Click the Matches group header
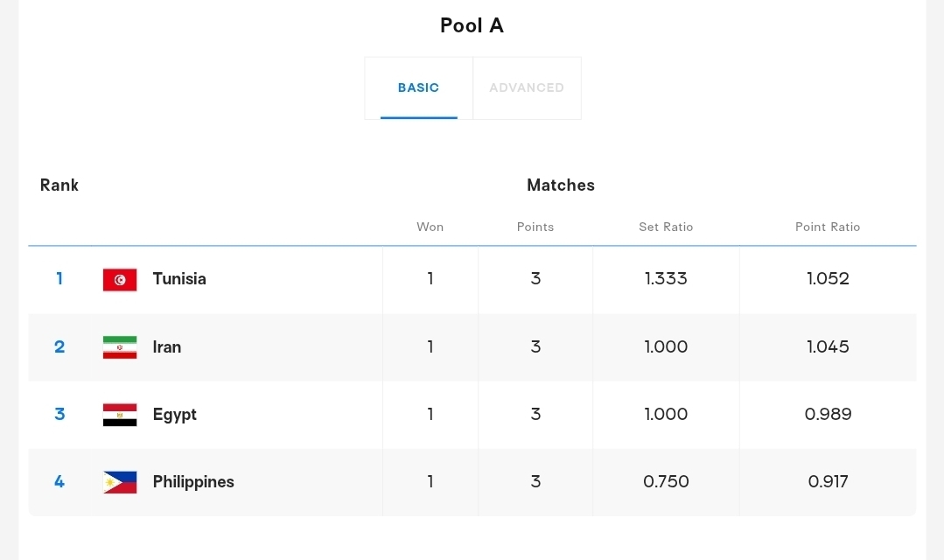The width and height of the screenshot is (944, 560). [561, 185]
